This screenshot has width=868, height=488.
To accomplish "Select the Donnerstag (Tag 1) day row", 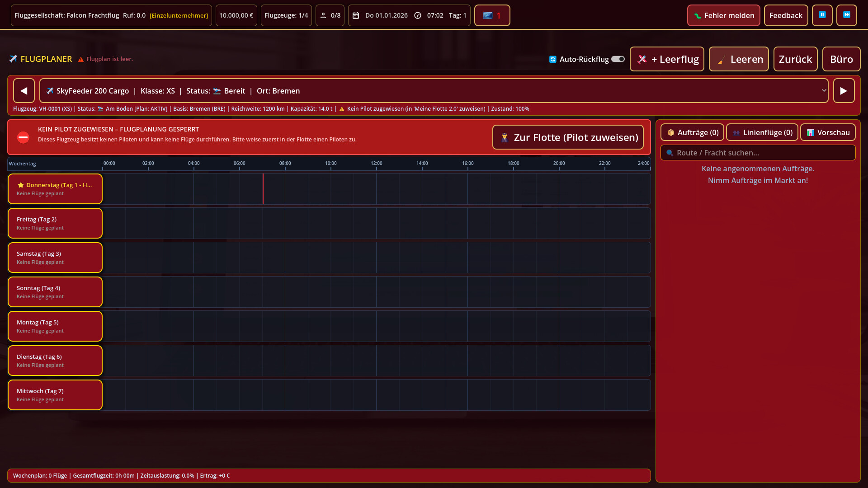I will pos(55,189).
